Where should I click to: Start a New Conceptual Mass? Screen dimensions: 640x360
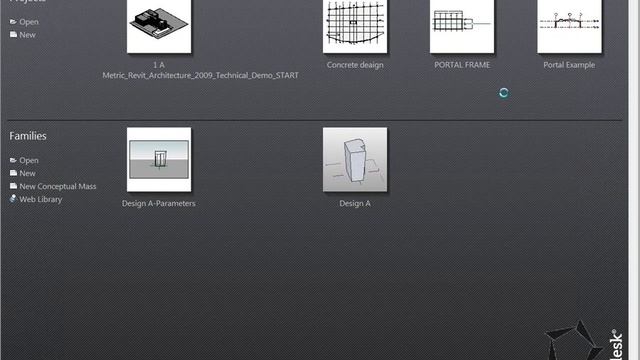pyautogui.click(x=58, y=187)
